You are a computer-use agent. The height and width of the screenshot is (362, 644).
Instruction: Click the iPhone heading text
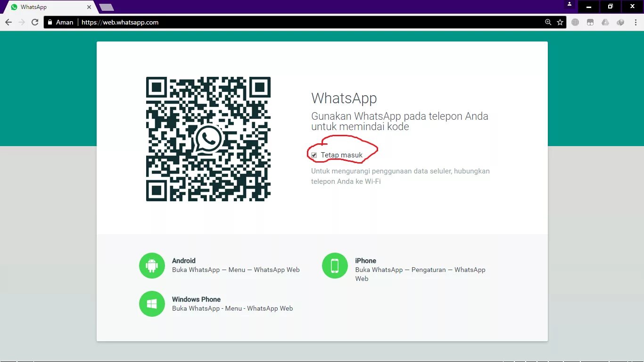tap(366, 261)
